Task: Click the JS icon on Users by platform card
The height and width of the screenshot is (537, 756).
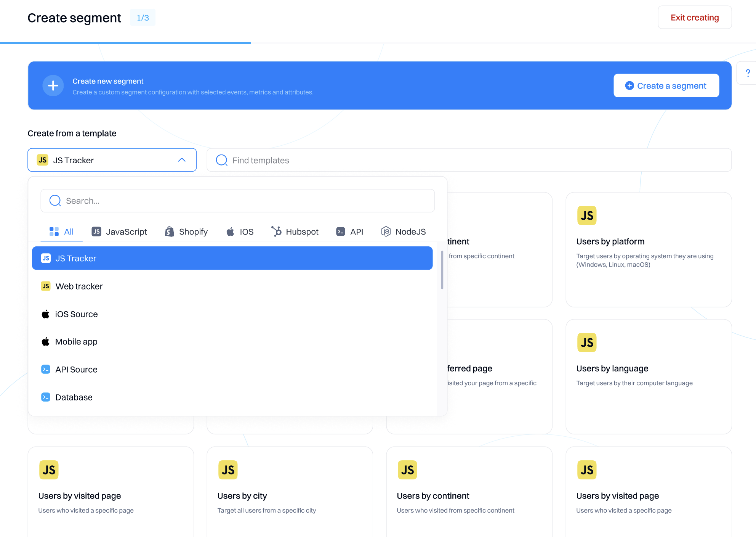Action: pos(586,215)
